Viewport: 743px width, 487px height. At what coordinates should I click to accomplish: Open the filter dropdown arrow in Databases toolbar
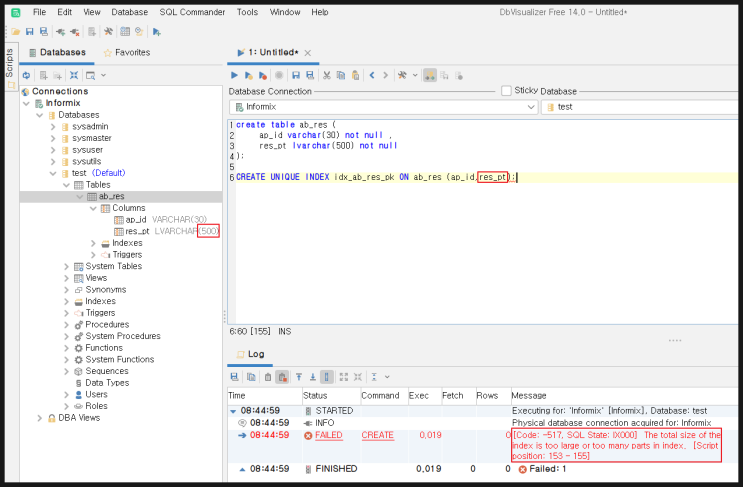tap(103, 75)
